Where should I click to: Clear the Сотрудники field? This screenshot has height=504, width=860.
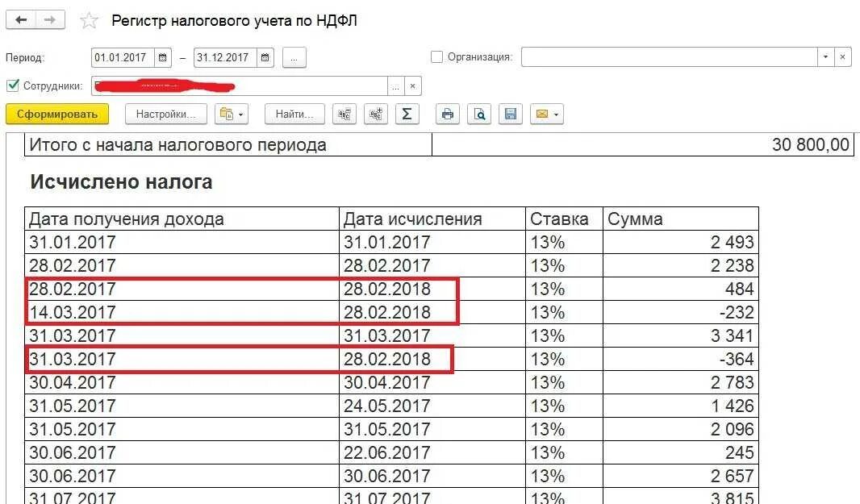pyautogui.click(x=412, y=86)
